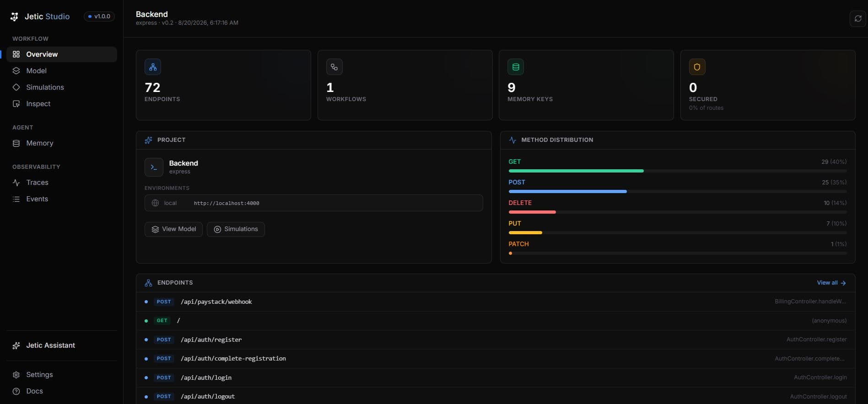Click the PATCH label in Method Distribution
Screen dimensions: 868x404
point(518,244)
